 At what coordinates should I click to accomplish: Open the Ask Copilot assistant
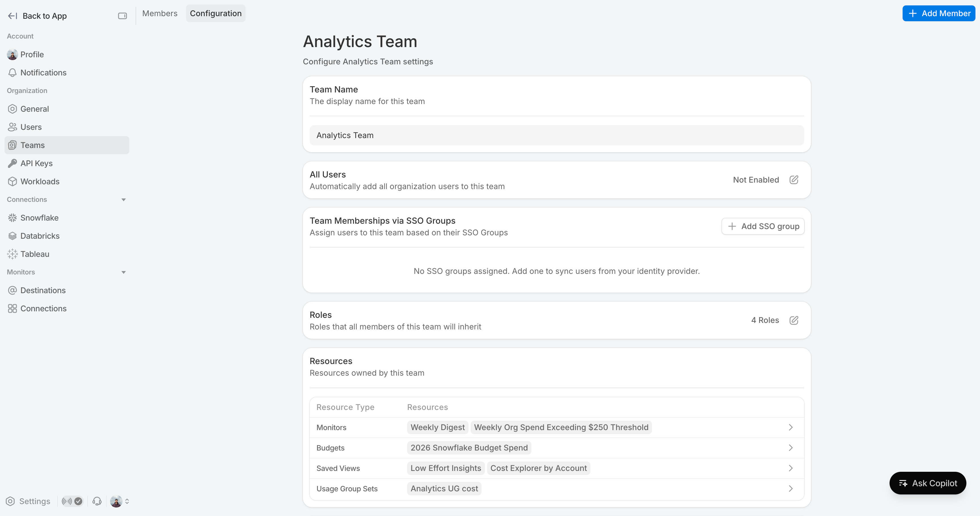pyautogui.click(x=928, y=483)
